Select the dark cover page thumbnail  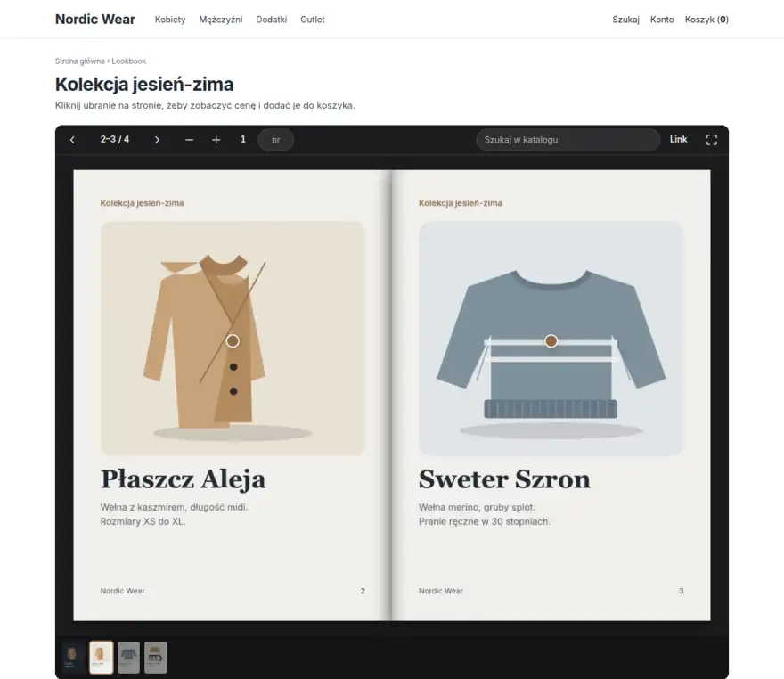[72, 657]
